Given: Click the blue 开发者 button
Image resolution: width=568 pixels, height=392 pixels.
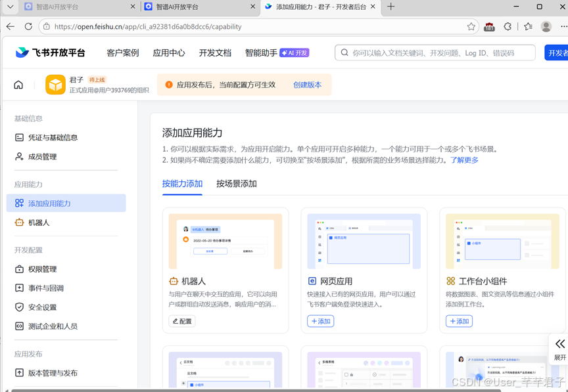Looking at the screenshot, I should [x=556, y=53].
